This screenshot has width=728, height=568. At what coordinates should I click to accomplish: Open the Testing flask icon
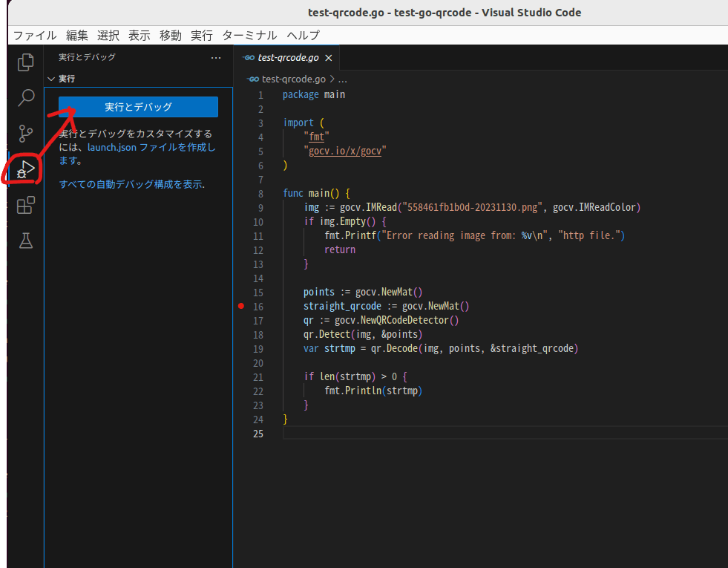(x=25, y=241)
